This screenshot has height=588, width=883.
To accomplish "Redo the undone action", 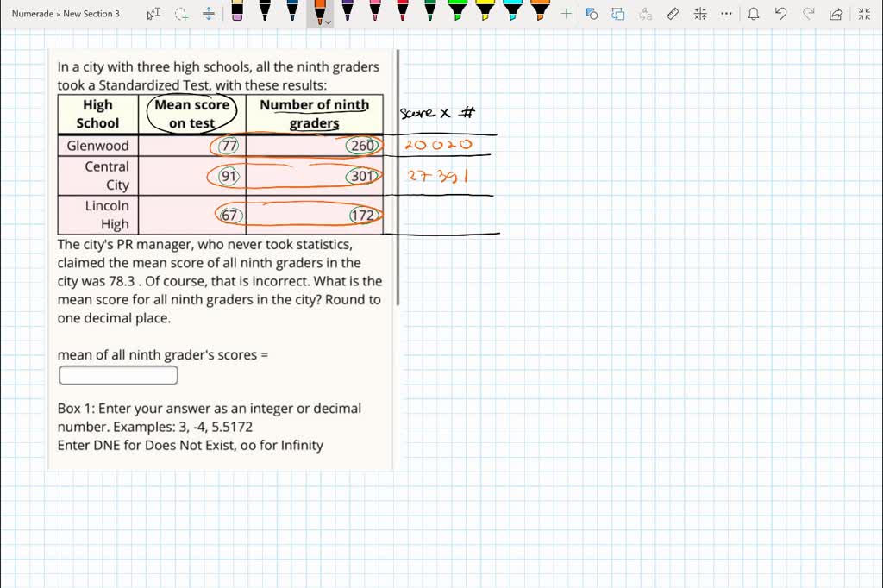I will tap(810, 13).
